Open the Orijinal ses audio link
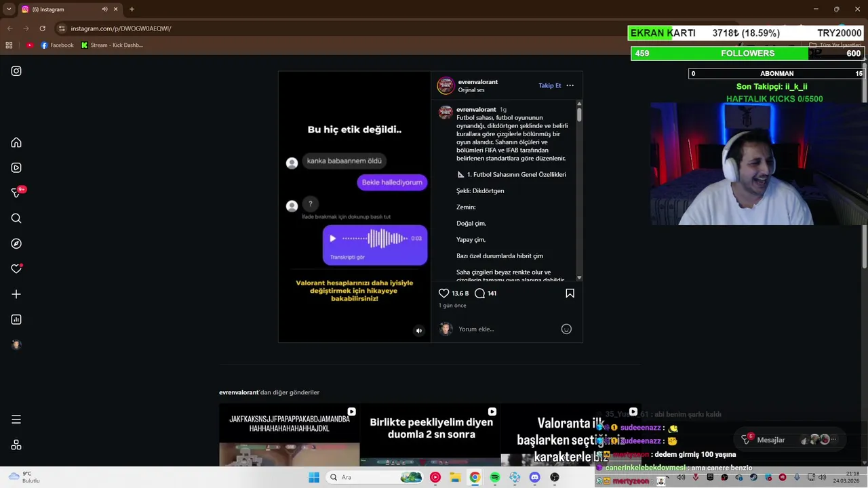This screenshot has width=868, height=488. 471,90
